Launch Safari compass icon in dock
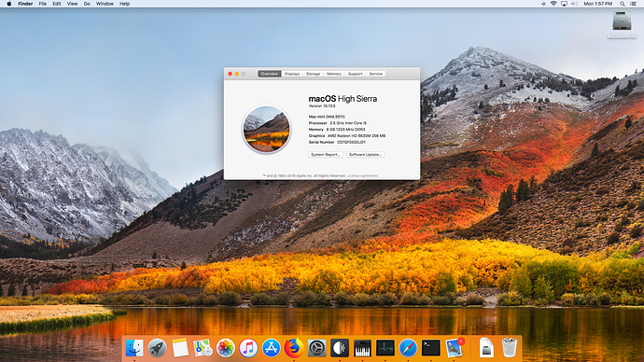This screenshot has width=644, height=362. (408, 348)
